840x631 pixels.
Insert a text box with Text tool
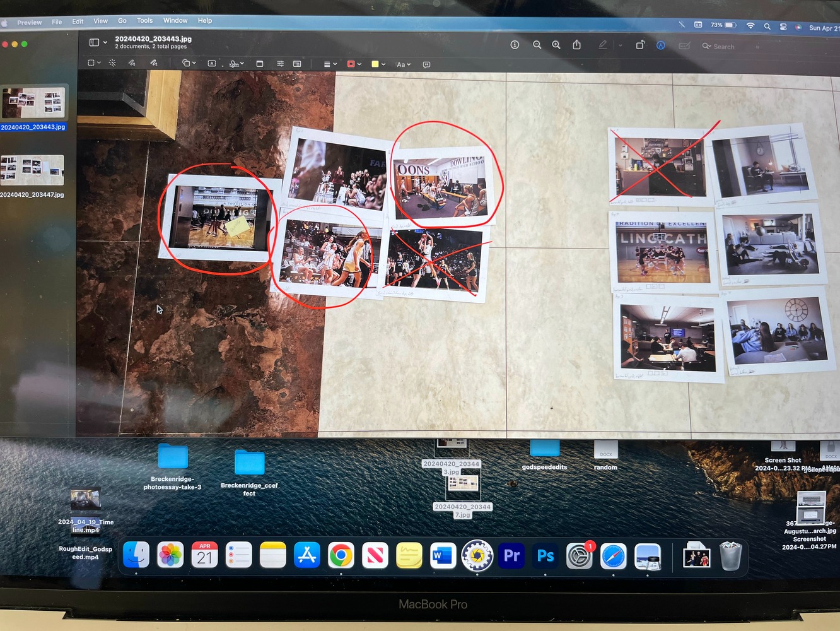point(212,64)
